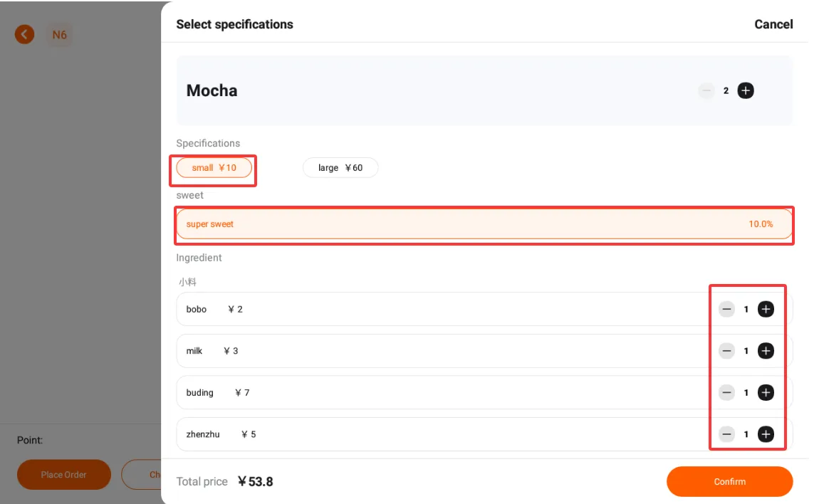Remove one zhenzhu ingredient
This screenshot has width=819, height=504.
point(726,434)
